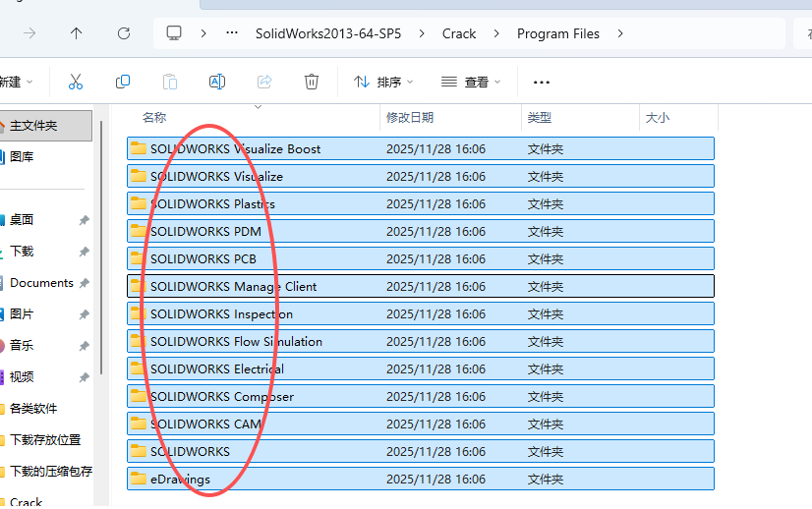812x509 pixels.
Task: Select SOLIDWORKS Flow Simulation folder row
Action: [421, 341]
